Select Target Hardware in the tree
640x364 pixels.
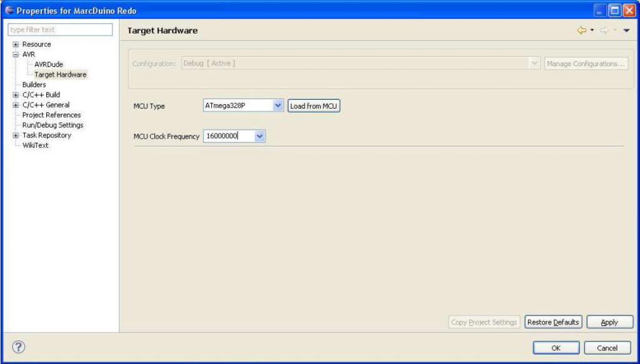click(x=61, y=74)
